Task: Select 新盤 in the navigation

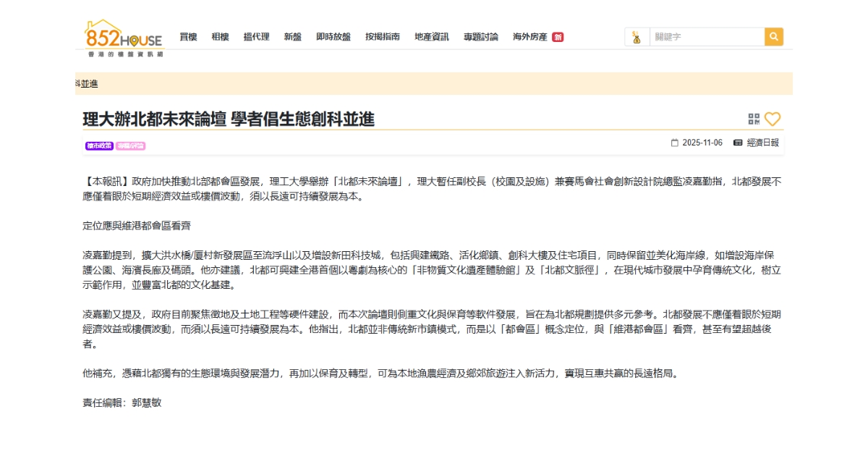Action: click(x=293, y=37)
